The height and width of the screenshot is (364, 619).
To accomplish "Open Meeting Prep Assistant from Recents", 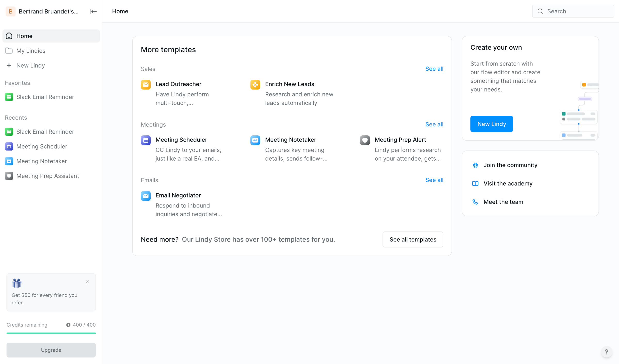I will pyautogui.click(x=51, y=176).
